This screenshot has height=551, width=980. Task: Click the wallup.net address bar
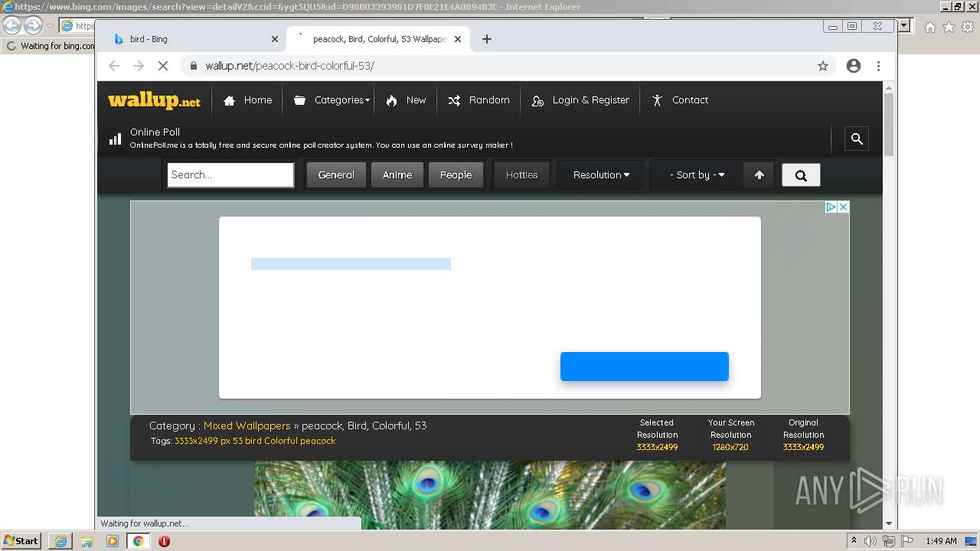[x=505, y=66]
